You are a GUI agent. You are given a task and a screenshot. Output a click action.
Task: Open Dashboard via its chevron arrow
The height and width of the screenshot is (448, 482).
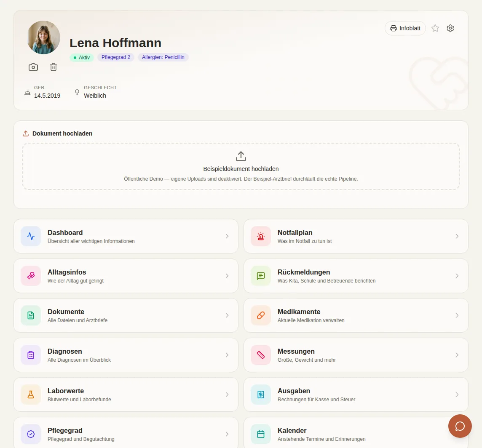[x=227, y=236]
